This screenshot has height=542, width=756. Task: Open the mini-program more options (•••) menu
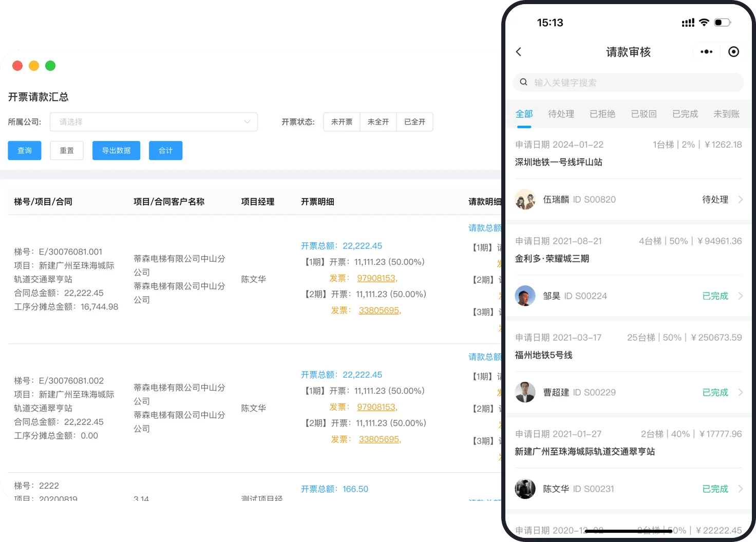(706, 51)
